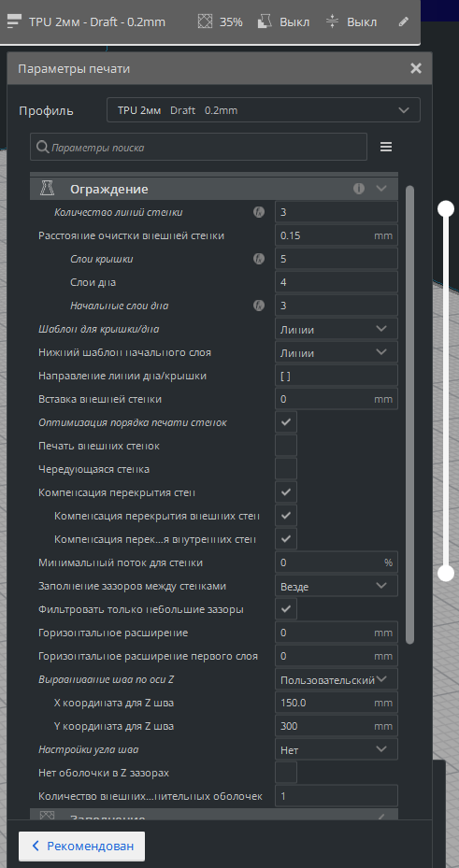Toggle the Чередующаяся стенка checkbox
Image resolution: width=459 pixels, height=868 pixels.
click(x=286, y=469)
